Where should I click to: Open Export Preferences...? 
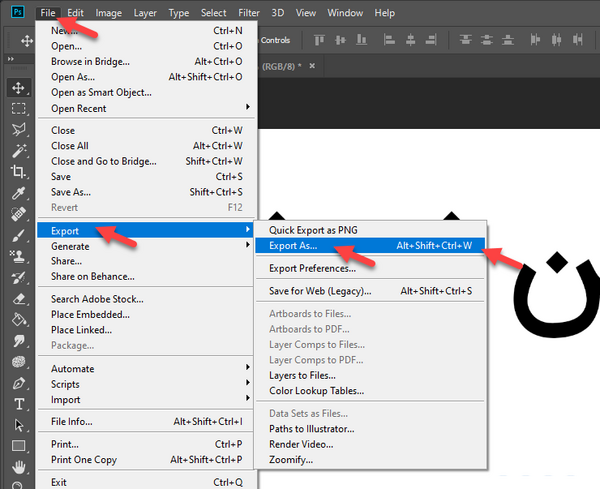click(x=370, y=268)
